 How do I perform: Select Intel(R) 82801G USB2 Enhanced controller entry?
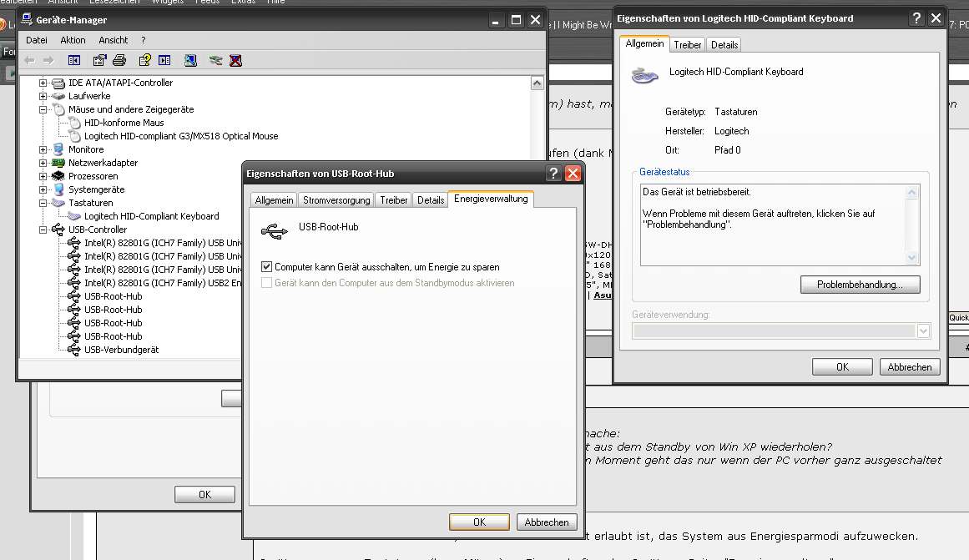pyautogui.click(x=163, y=283)
